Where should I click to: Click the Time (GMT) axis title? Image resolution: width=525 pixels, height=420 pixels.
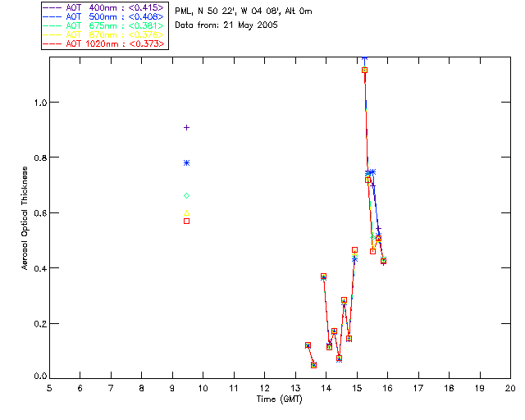pyautogui.click(x=279, y=399)
